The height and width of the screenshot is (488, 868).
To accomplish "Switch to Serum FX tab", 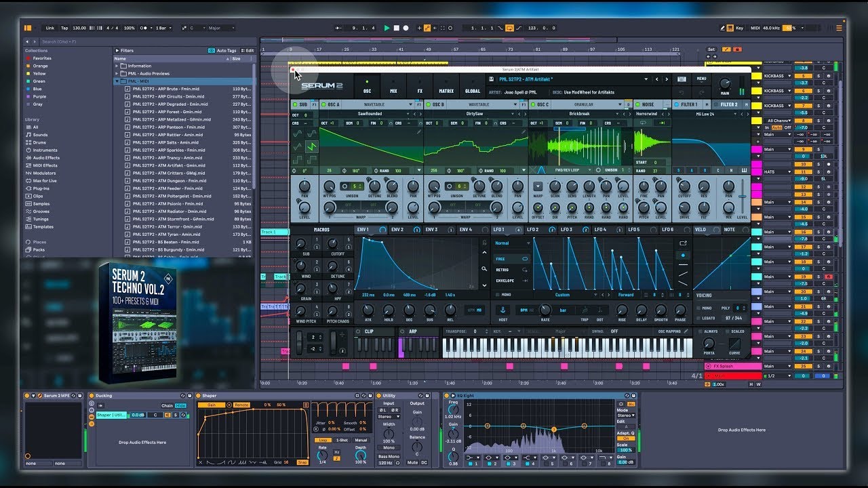I will 420,87.
